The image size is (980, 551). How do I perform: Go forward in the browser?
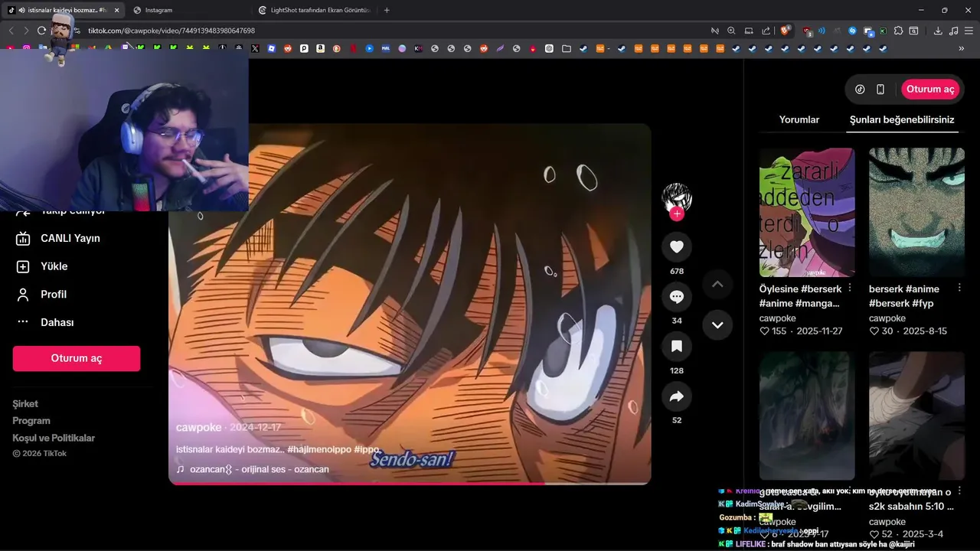pyautogui.click(x=26, y=31)
